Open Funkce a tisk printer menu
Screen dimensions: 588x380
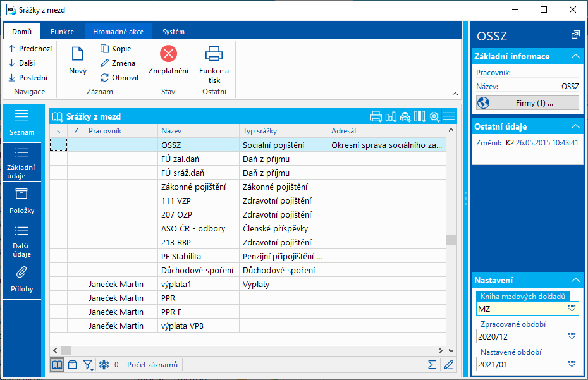pos(214,64)
